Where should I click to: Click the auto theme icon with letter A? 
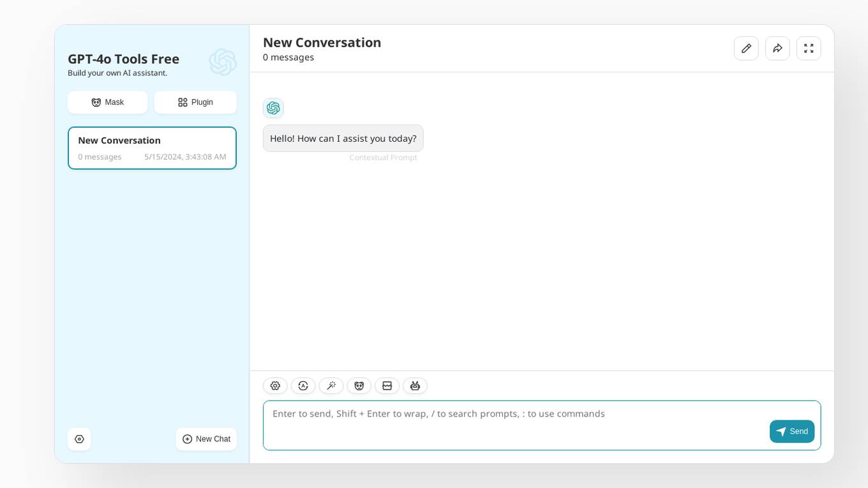point(303,386)
